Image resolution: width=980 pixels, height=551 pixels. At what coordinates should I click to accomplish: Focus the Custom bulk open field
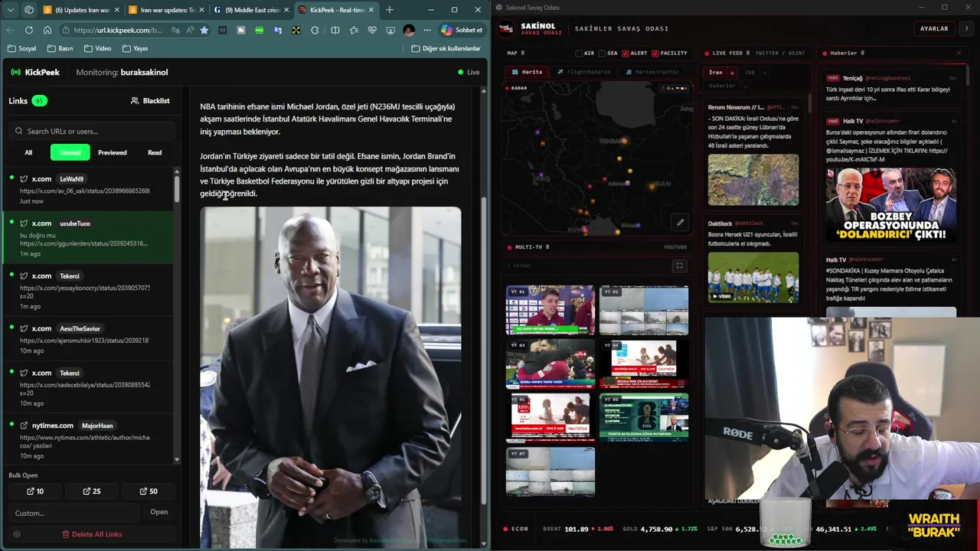75,513
